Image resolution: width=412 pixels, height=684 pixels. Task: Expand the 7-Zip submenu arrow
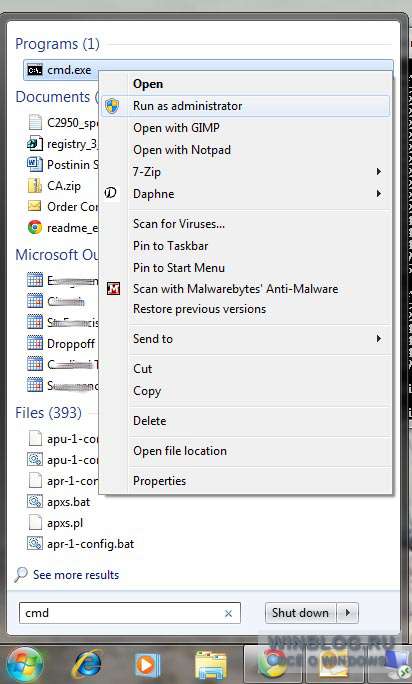[379, 171]
